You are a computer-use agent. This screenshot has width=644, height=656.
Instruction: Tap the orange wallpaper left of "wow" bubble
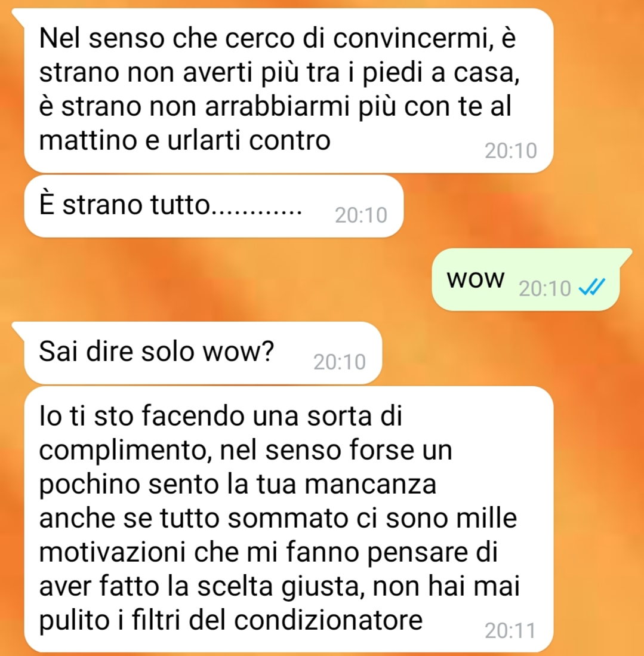(x=218, y=279)
